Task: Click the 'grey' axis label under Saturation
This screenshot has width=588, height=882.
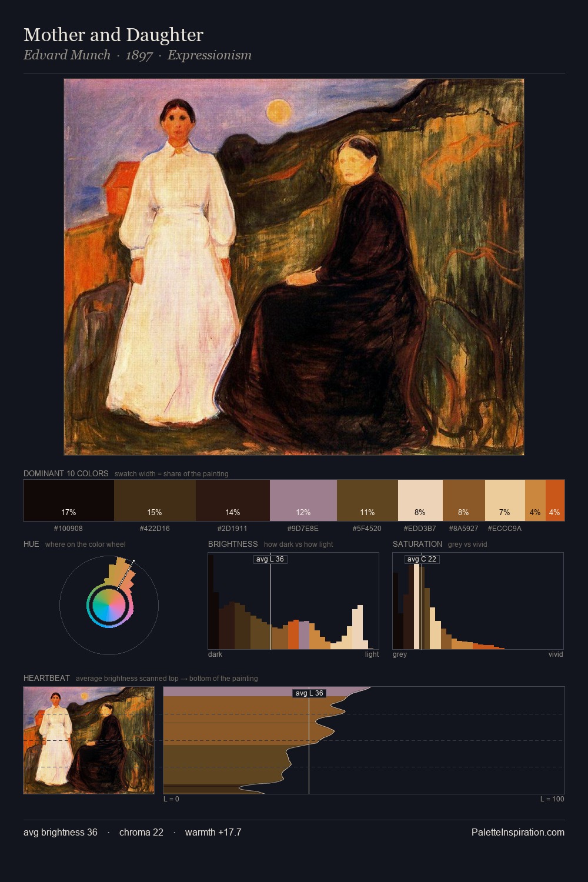Action: (x=400, y=654)
